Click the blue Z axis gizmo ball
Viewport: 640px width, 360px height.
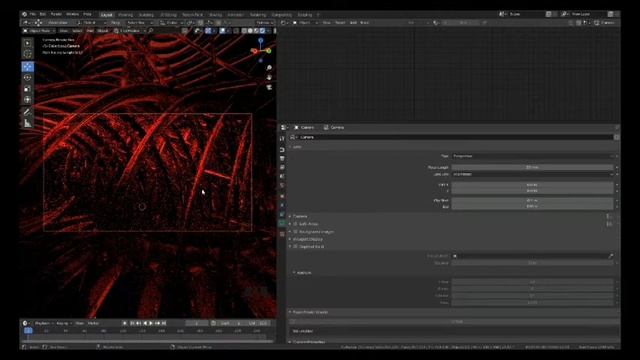260,40
